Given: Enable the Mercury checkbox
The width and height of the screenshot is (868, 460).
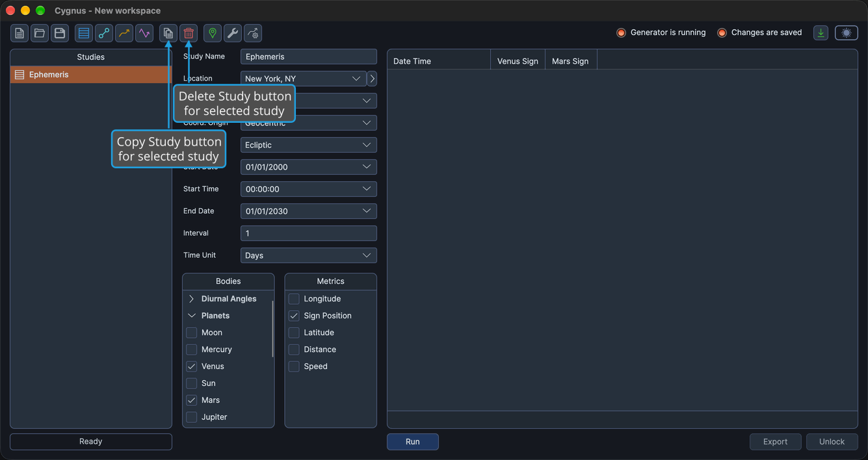Looking at the screenshot, I should 192,350.
